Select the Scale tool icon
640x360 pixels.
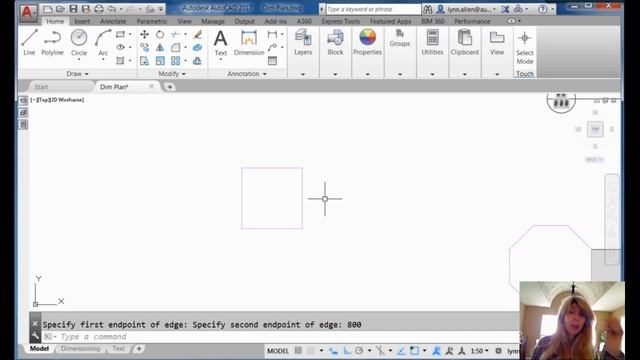pos(160,61)
